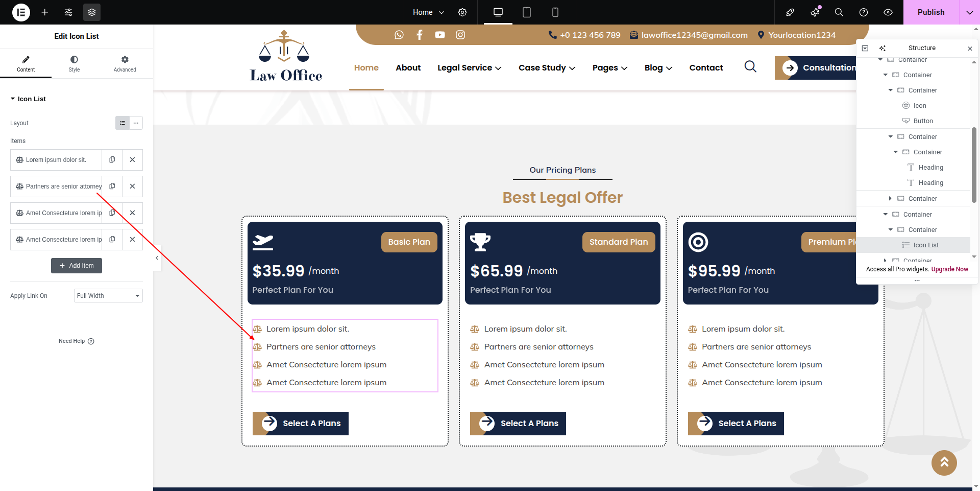Viewport: 980px width, 491px height.
Task: Click Structure panel dock icon
Action: pyautogui.click(x=865, y=48)
